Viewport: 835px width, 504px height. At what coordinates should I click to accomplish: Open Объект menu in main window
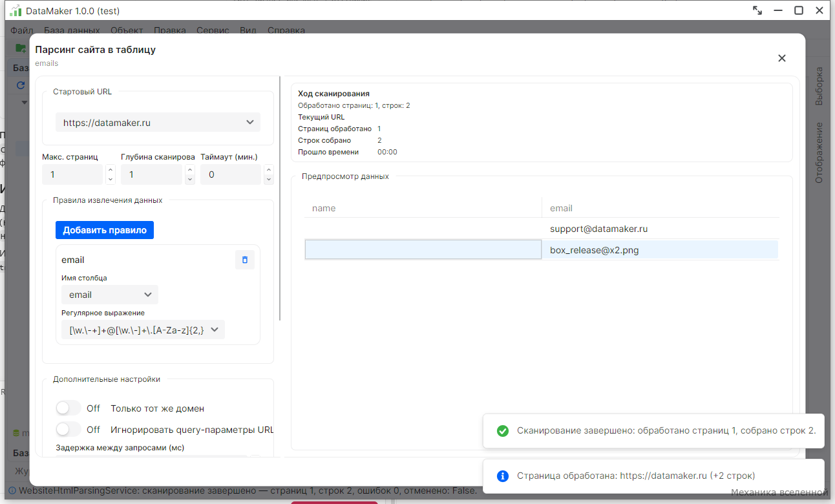point(127,30)
